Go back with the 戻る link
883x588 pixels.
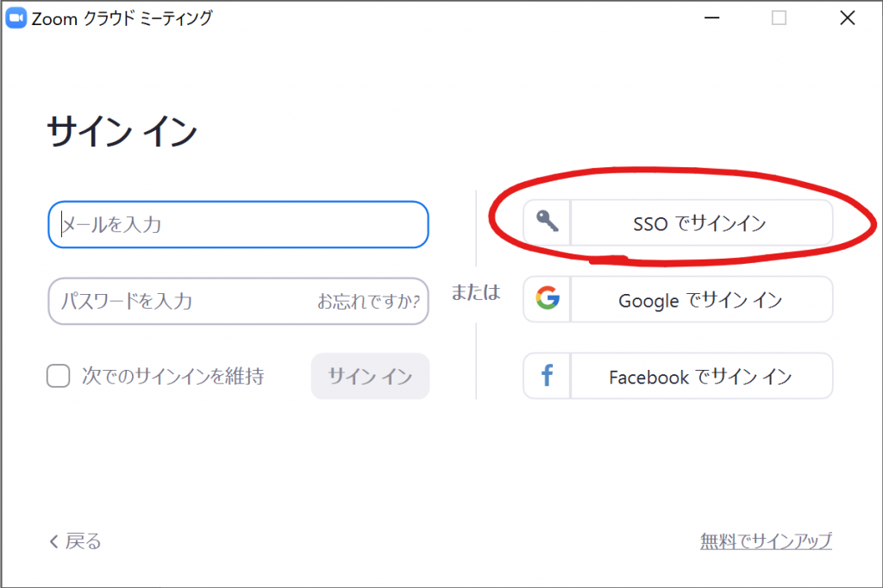(76, 541)
